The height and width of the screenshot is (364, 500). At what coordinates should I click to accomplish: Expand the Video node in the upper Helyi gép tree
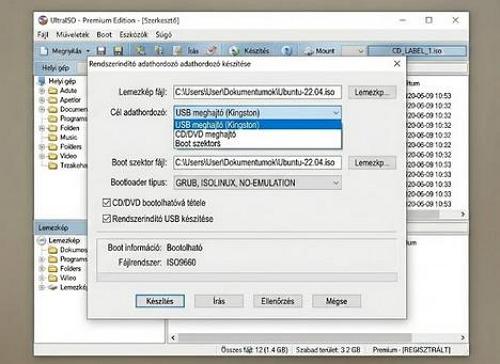pos(42,156)
